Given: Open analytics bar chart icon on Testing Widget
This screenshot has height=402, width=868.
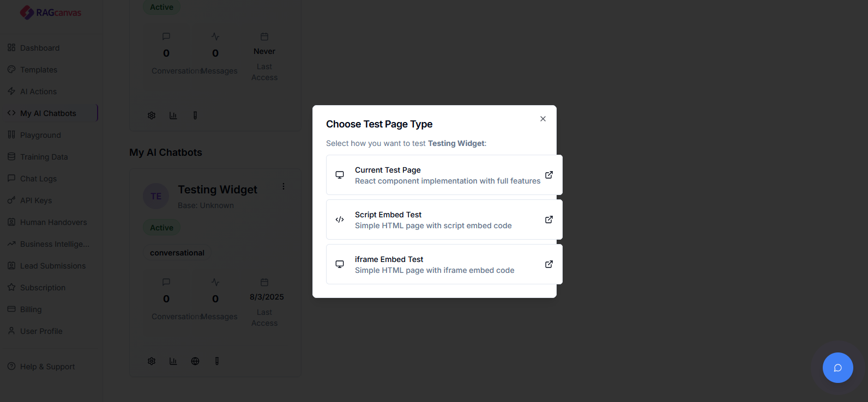Looking at the screenshot, I should [173, 361].
